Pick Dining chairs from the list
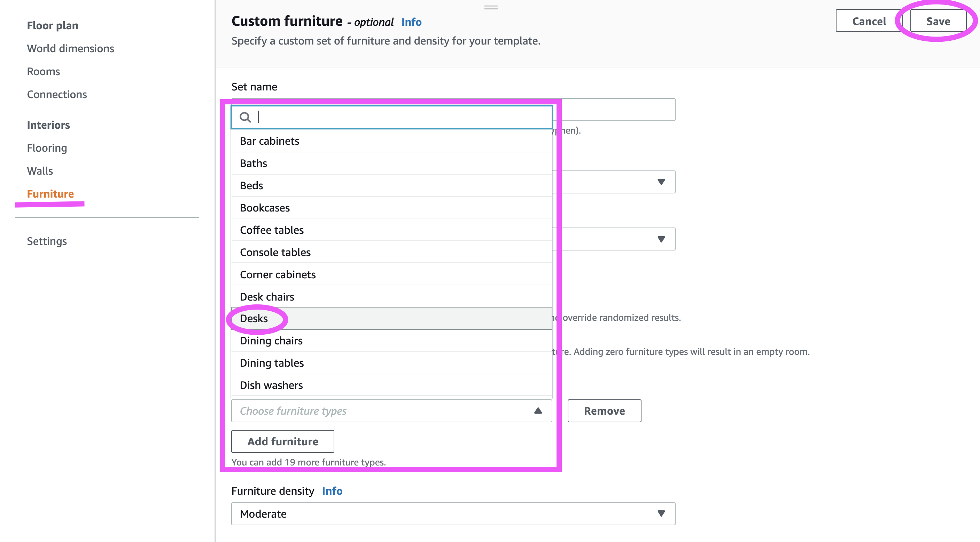980x542 pixels. tap(271, 341)
